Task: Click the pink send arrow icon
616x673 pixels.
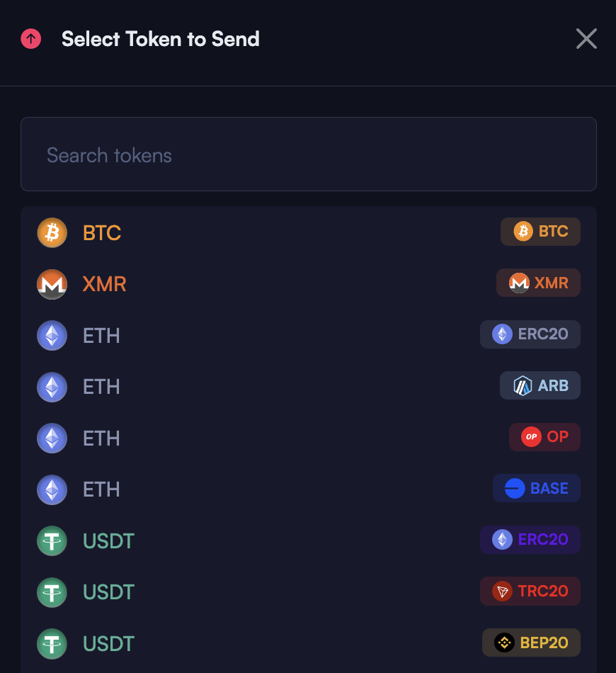Action: (x=31, y=39)
